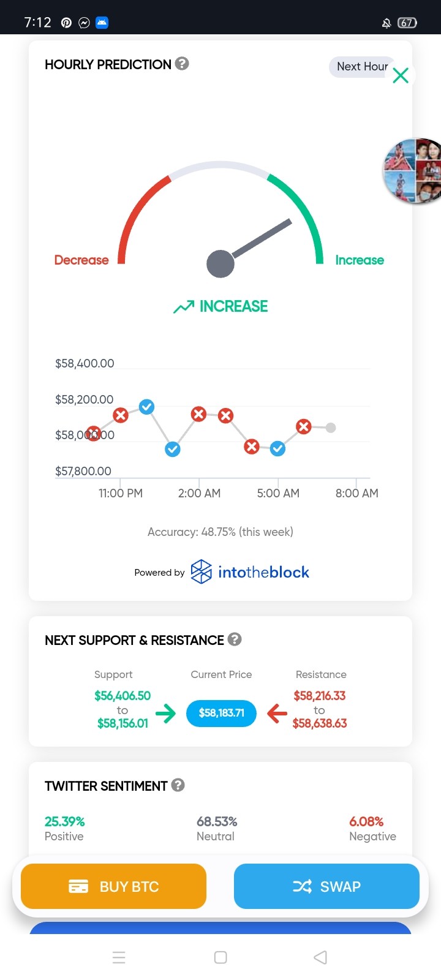Open the intotheblock link text

tap(263, 572)
